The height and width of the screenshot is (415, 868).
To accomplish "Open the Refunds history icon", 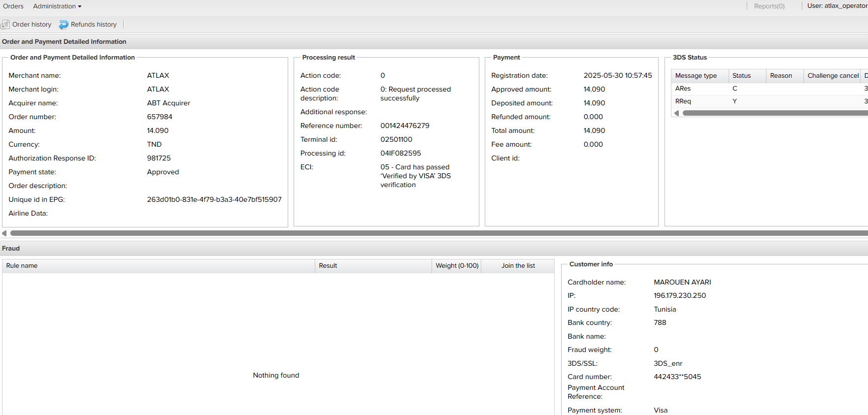I will pyautogui.click(x=64, y=25).
